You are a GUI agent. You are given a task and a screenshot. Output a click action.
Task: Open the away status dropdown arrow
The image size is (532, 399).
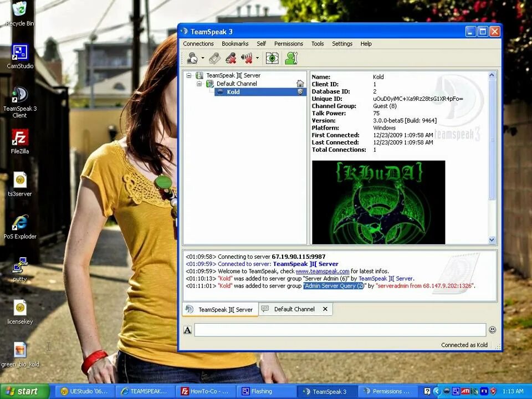[203, 58]
